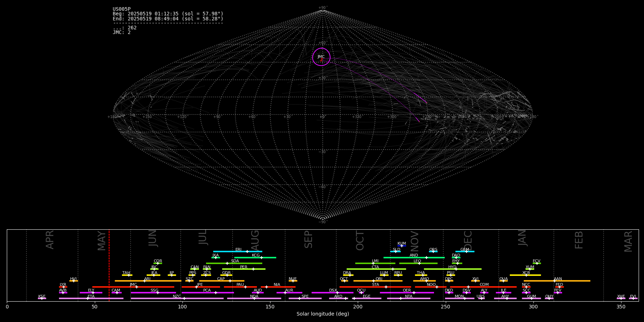Click the HYD shower label
This screenshot has width=644, height=322.
coord(452,267)
